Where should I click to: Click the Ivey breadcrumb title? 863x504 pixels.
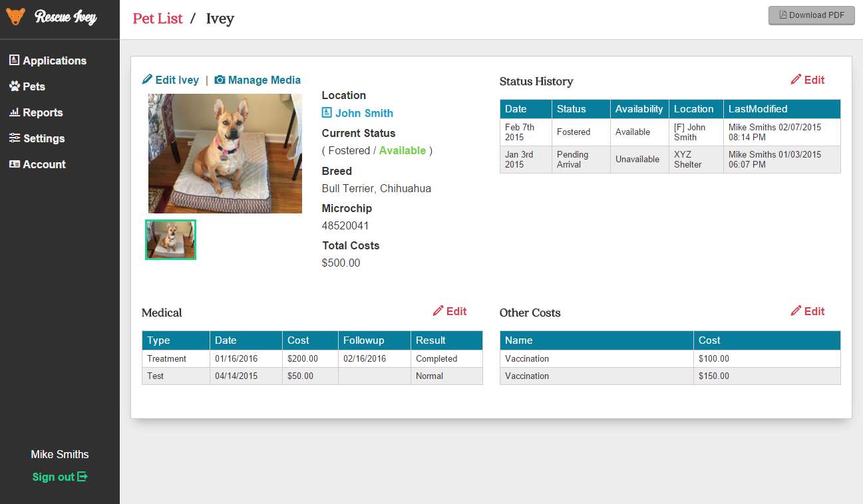pyautogui.click(x=220, y=19)
